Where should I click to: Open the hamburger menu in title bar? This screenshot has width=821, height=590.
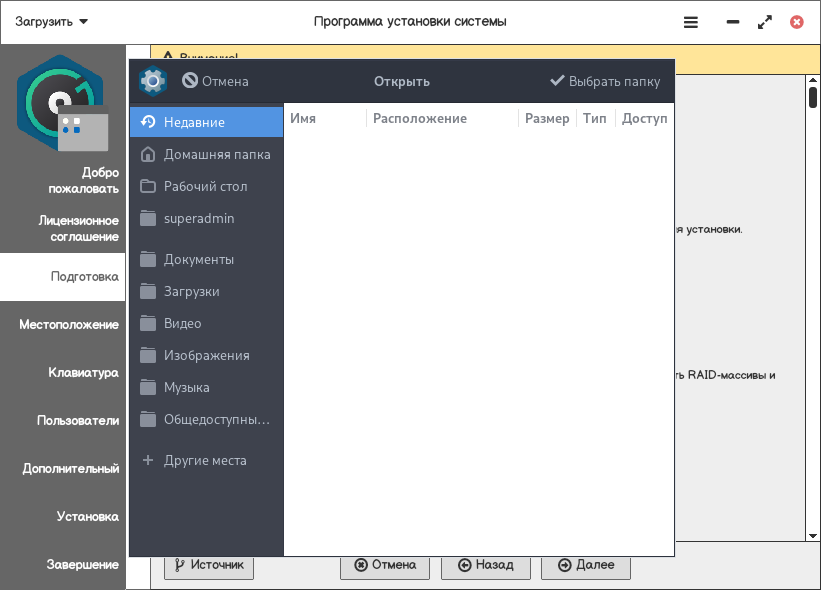[691, 21]
